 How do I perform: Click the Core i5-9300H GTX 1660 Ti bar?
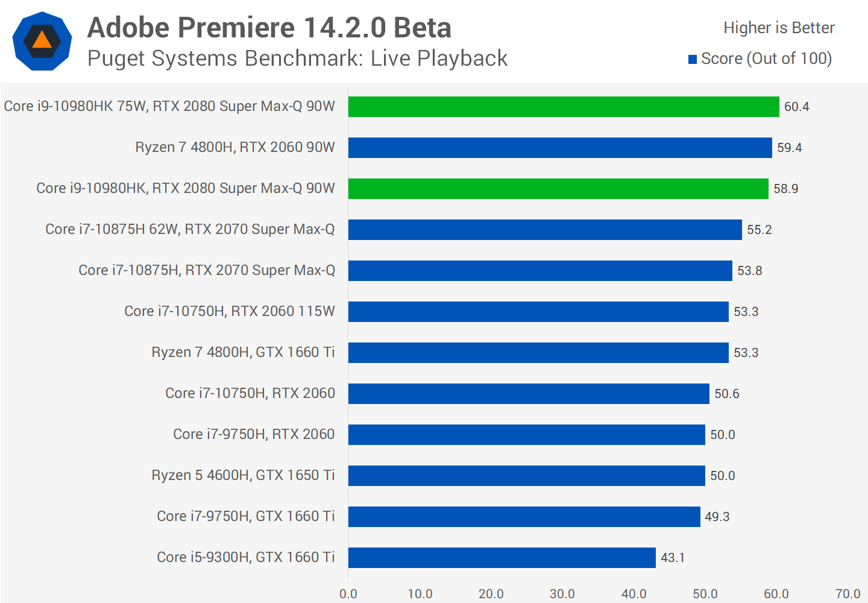click(502, 558)
